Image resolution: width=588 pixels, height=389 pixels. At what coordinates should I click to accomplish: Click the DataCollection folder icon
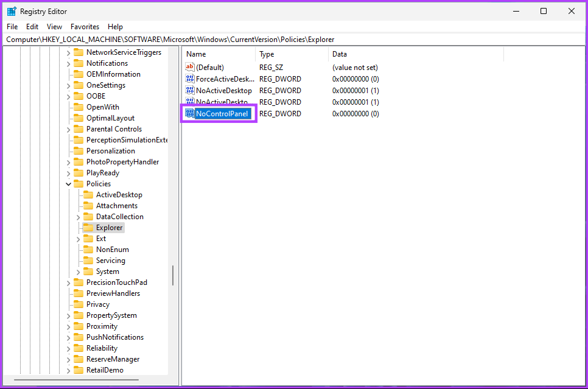click(x=88, y=217)
